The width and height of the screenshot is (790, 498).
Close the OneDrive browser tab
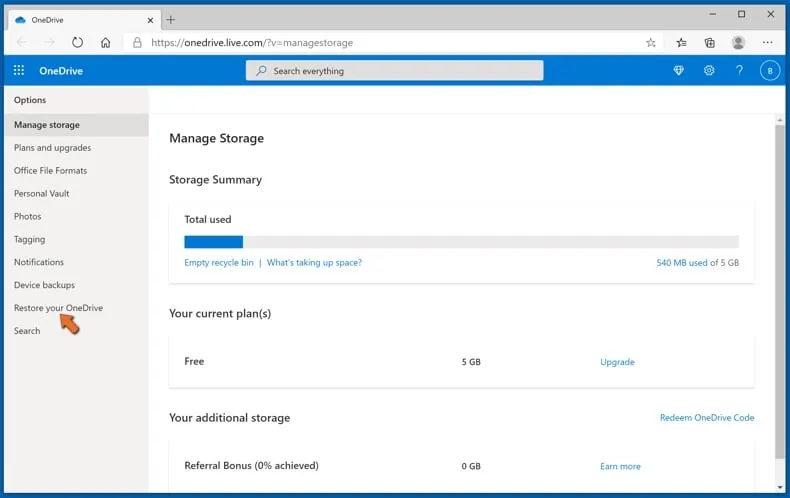(x=150, y=20)
